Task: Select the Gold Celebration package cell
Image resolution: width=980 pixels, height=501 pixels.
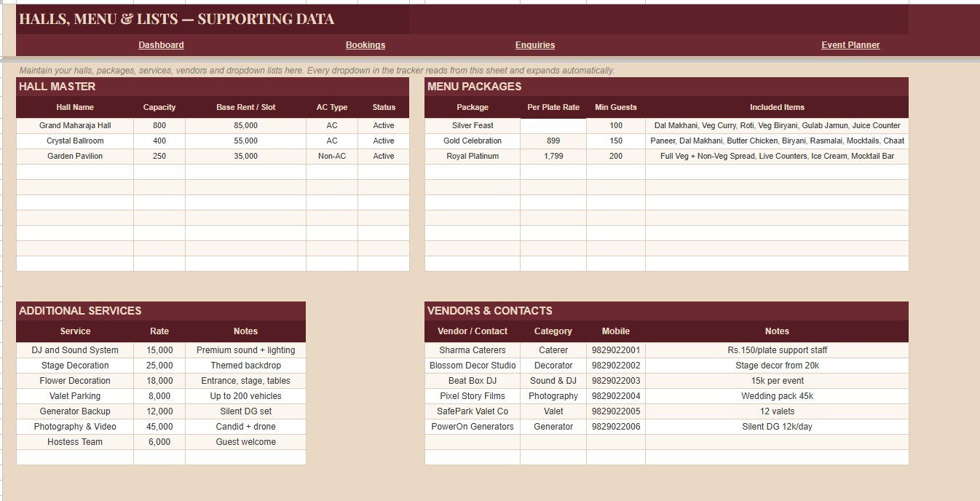Action: (x=473, y=141)
